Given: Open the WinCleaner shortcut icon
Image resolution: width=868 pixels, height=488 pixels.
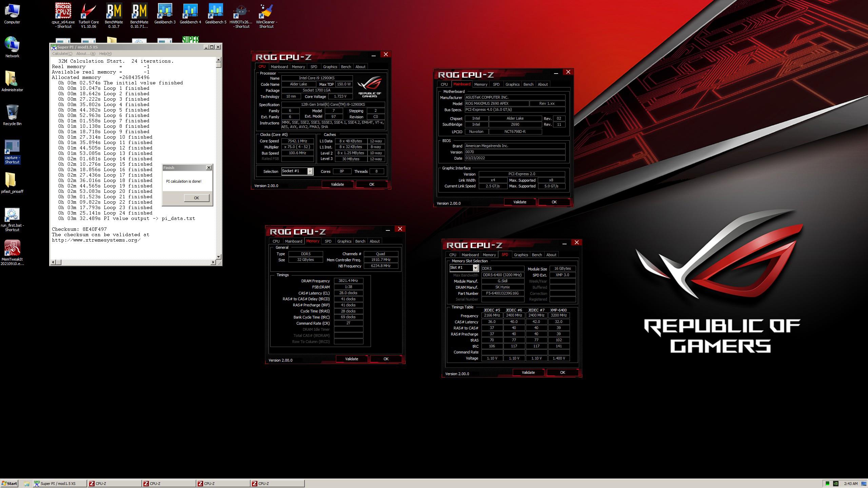Looking at the screenshot, I should click(x=267, y=16).
